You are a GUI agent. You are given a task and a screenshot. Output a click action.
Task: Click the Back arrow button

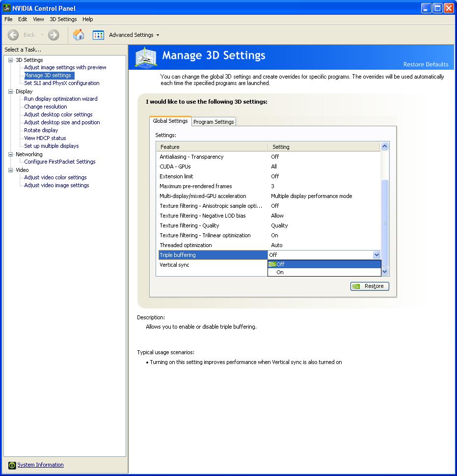click(x=14, y=35)
